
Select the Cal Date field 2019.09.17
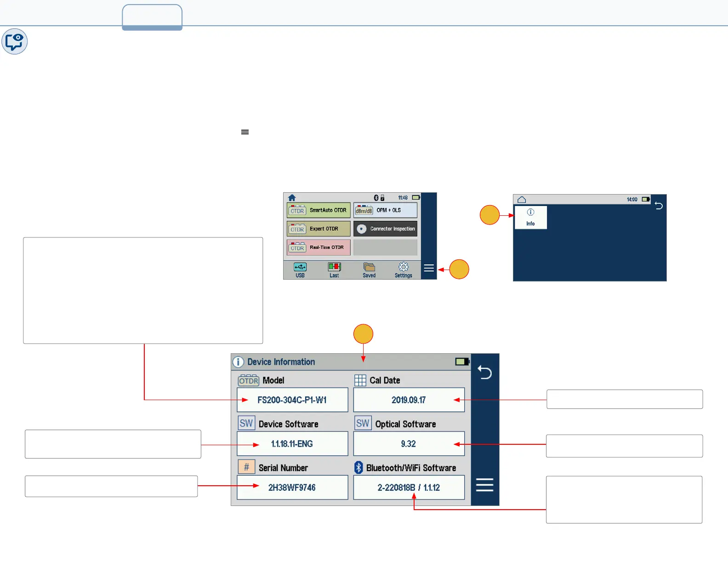(x=409, y=400)
